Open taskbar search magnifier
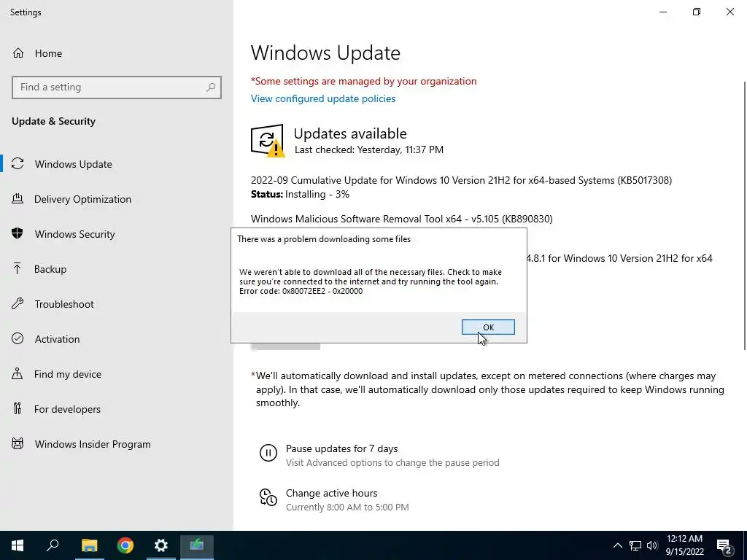 tap(53, 545)
